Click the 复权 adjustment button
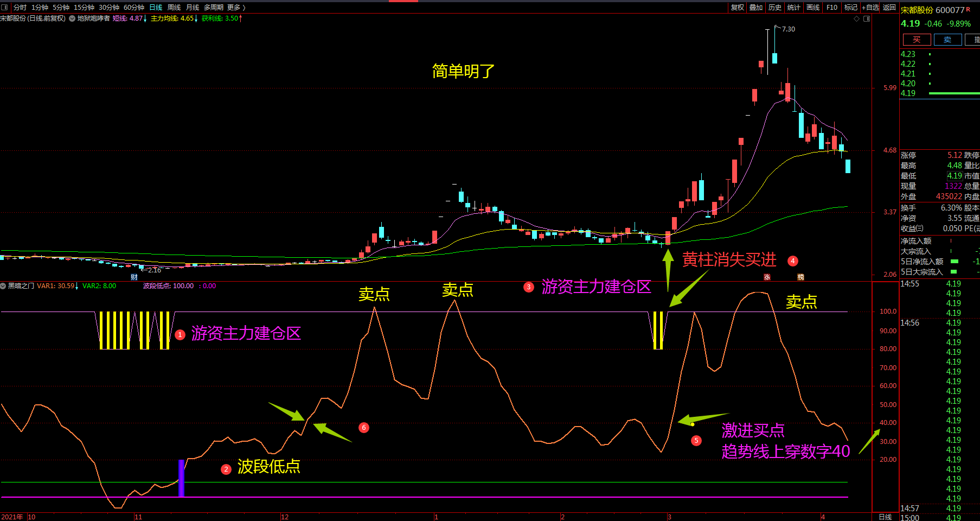The image size is (980, 521). tap(737, 7)
